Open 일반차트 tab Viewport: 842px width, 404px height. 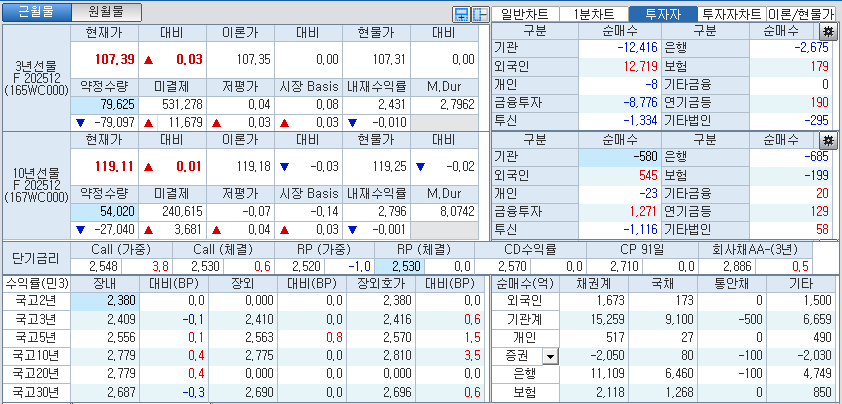[x=525, y=14]
